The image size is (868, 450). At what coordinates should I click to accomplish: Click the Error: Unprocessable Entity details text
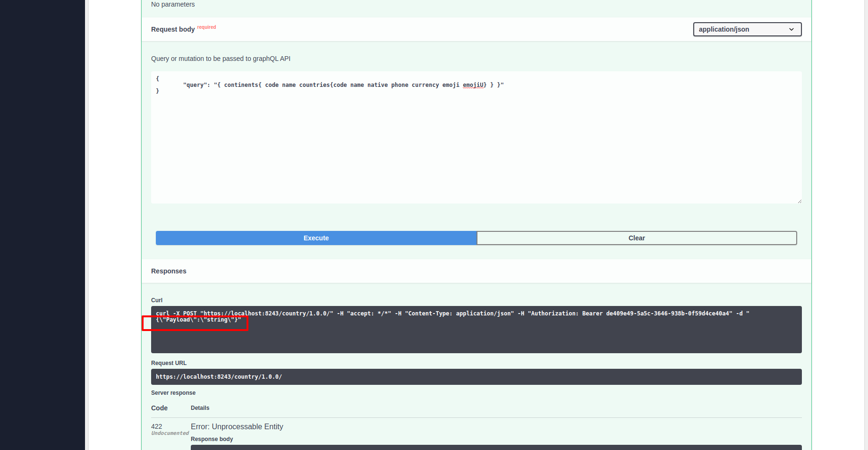click(x=237, y=426)
